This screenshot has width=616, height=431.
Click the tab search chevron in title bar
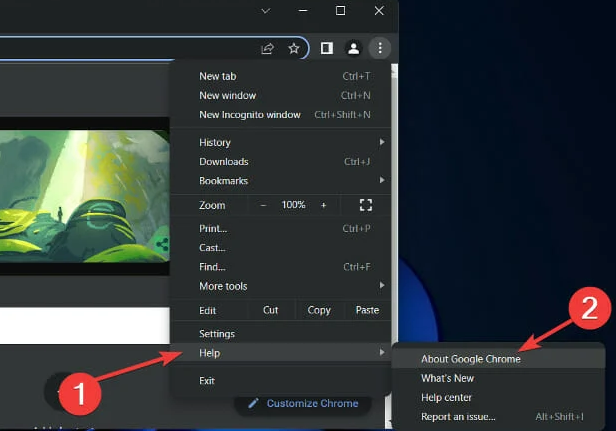click(266, 11)
